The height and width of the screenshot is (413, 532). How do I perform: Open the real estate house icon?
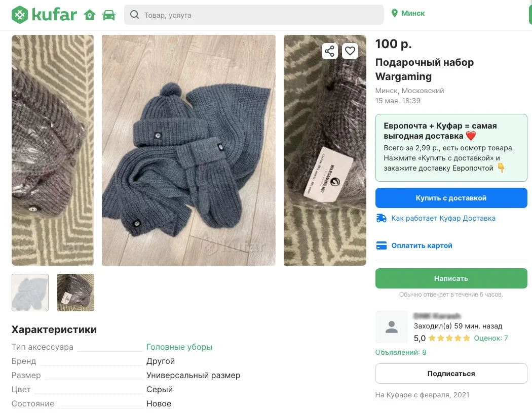point(90,15)
